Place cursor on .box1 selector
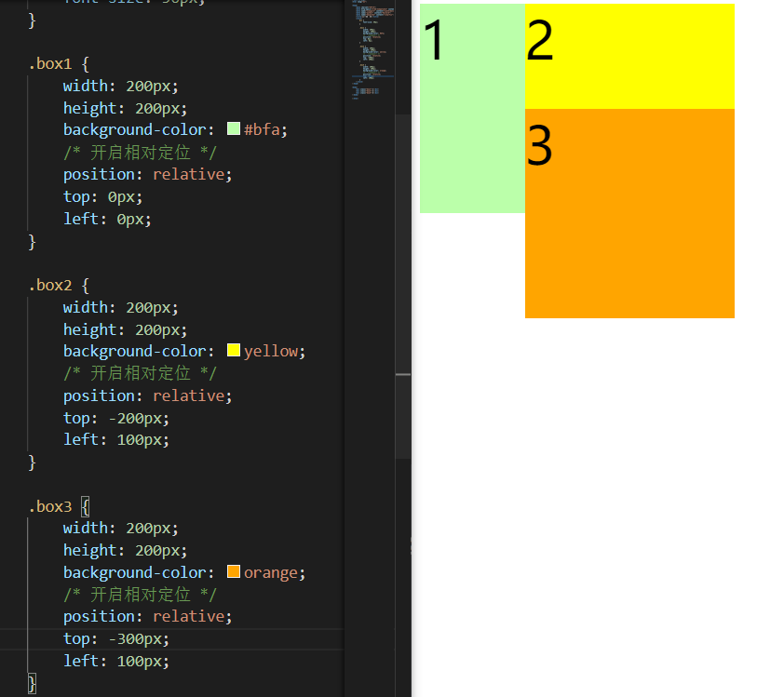This screenshot has height=697, width=784. [50, 64]
